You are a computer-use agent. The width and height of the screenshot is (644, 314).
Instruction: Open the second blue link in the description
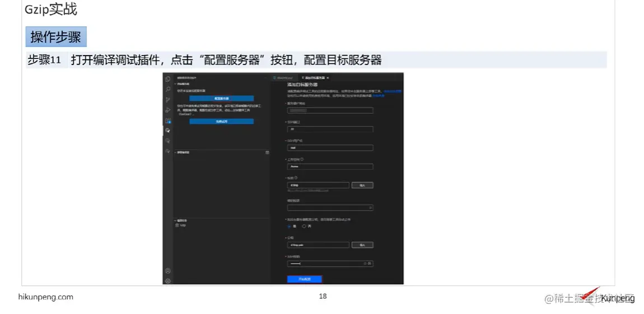[379, 95]
